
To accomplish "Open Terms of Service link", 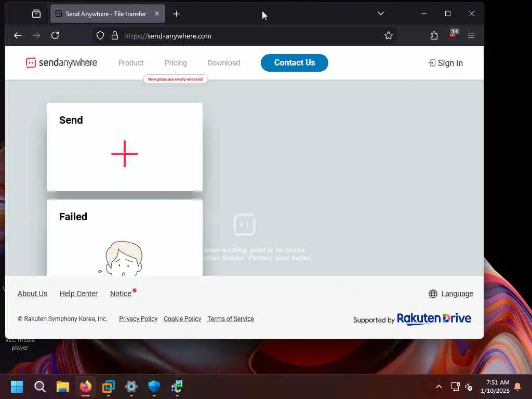I will 231,319.
